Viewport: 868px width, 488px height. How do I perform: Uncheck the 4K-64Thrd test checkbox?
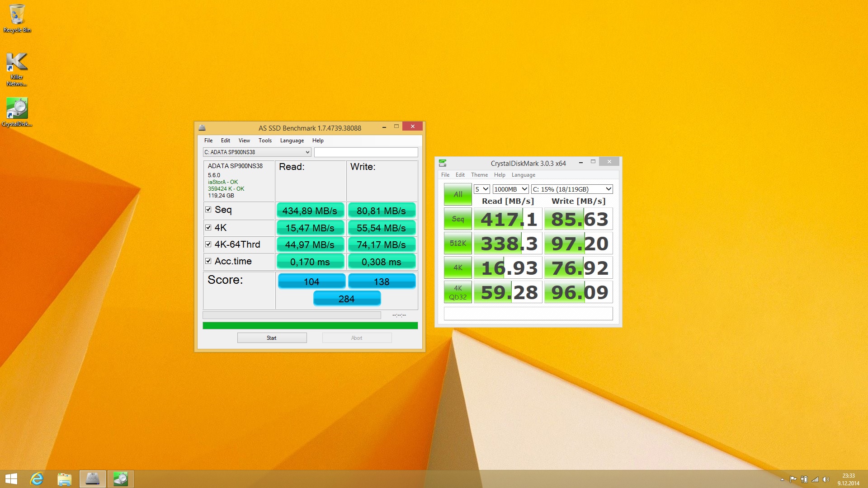coord(208,244)
